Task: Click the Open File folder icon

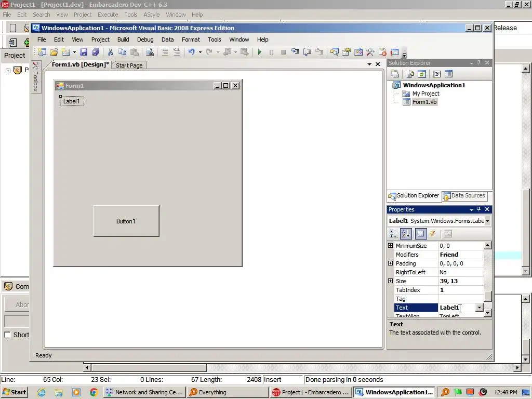Action: click(x=54, y=52)
